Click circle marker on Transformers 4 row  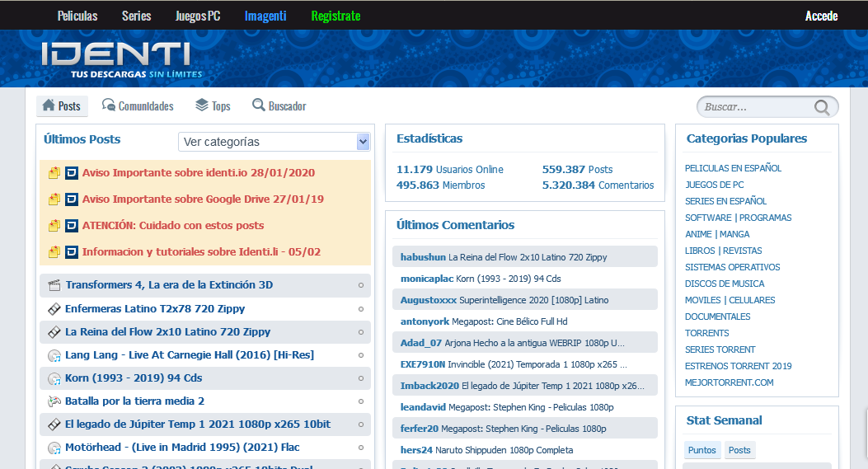tap(361, 285)
